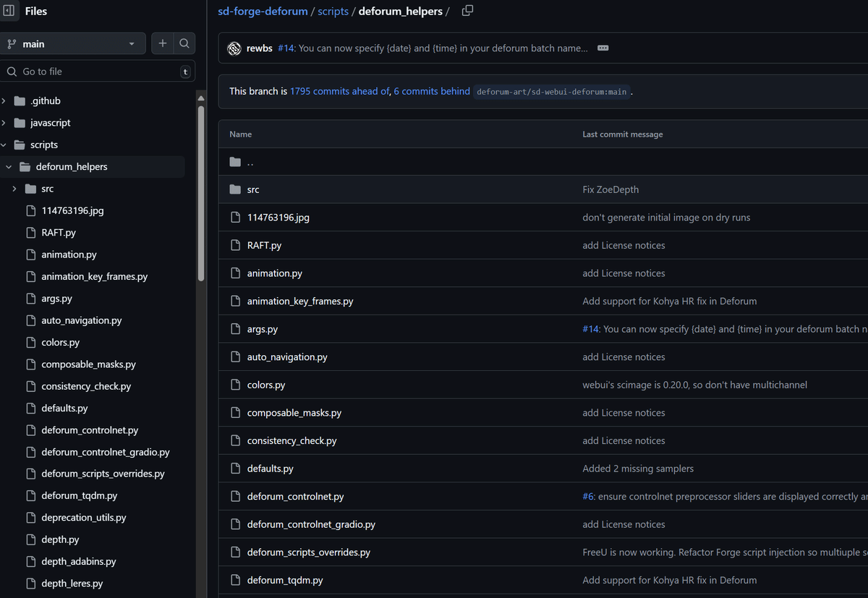Show full commit message ellipsis icon
The width and height of the screenshot is (868, 598).
click(603, 48)
